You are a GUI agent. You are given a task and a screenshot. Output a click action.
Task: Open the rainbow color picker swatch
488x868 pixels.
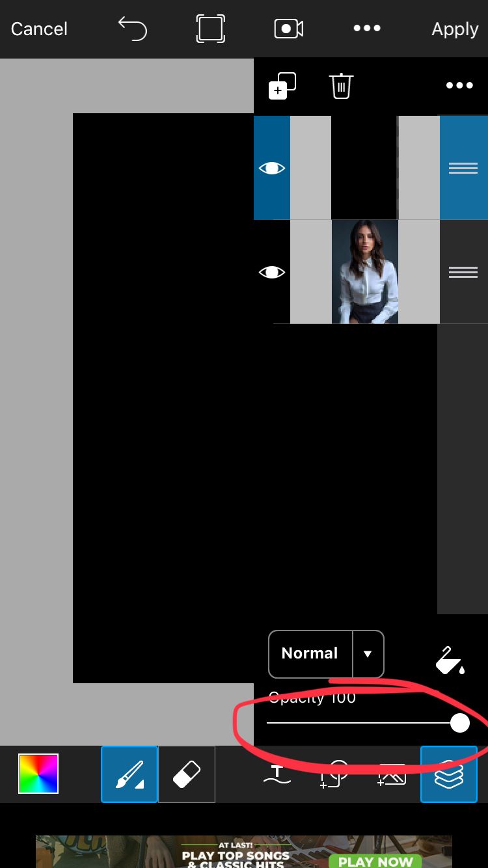38,774
